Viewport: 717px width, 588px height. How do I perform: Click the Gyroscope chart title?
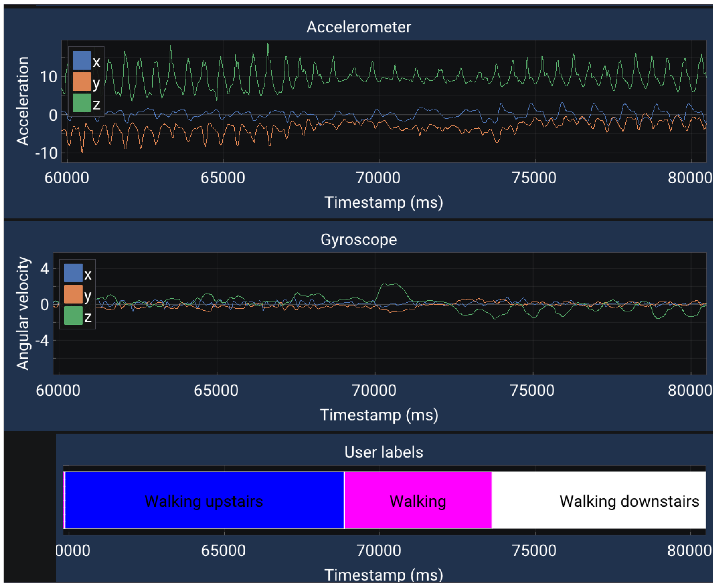[x=358, y=240]
